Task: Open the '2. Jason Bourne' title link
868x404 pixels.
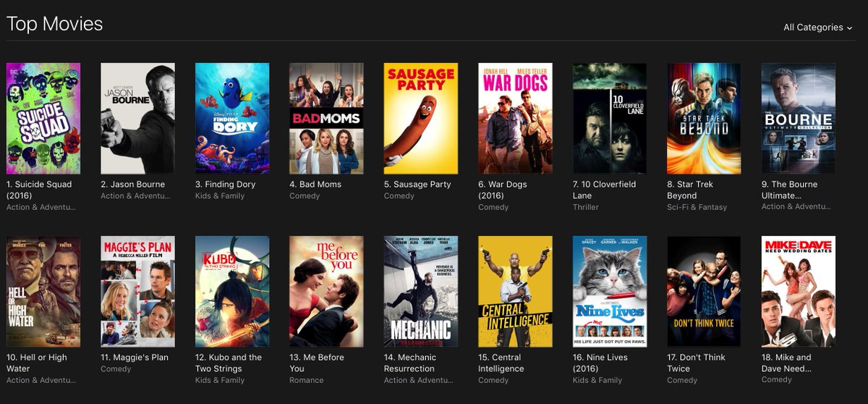Action: point(133,184)
